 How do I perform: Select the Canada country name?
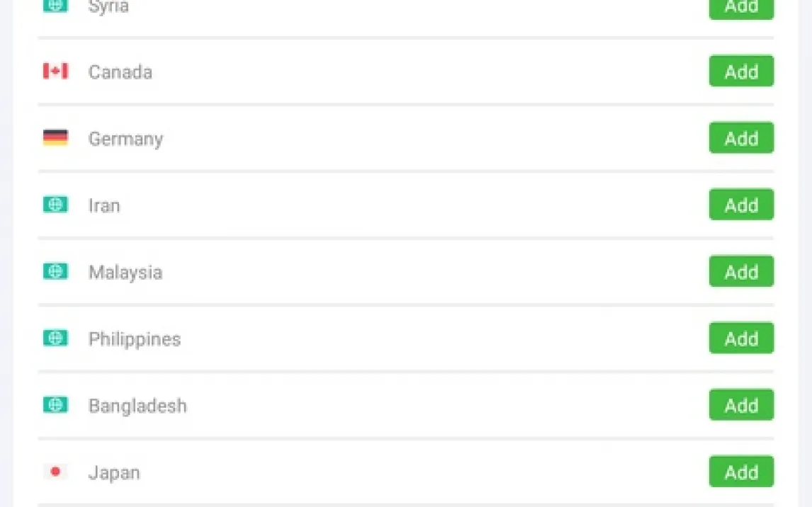[x=120, y=72]
